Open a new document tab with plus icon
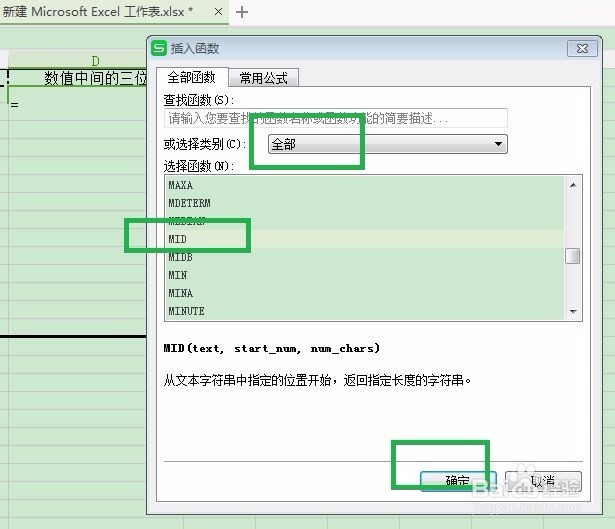Screen dimensions: 615x529 [x=242, y=12]
